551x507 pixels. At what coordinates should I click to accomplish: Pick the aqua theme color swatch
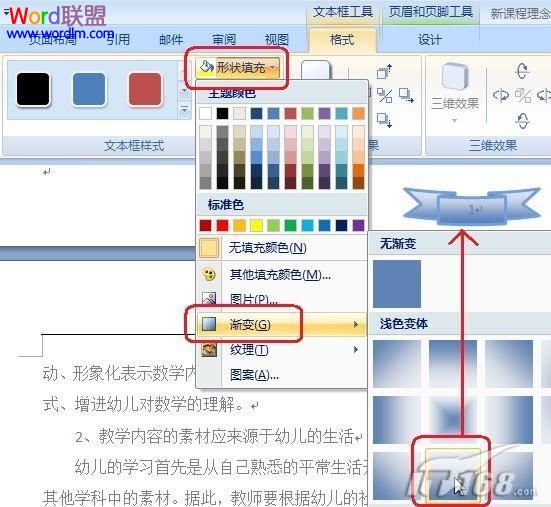pyautogui.click(x=342, y=113)
